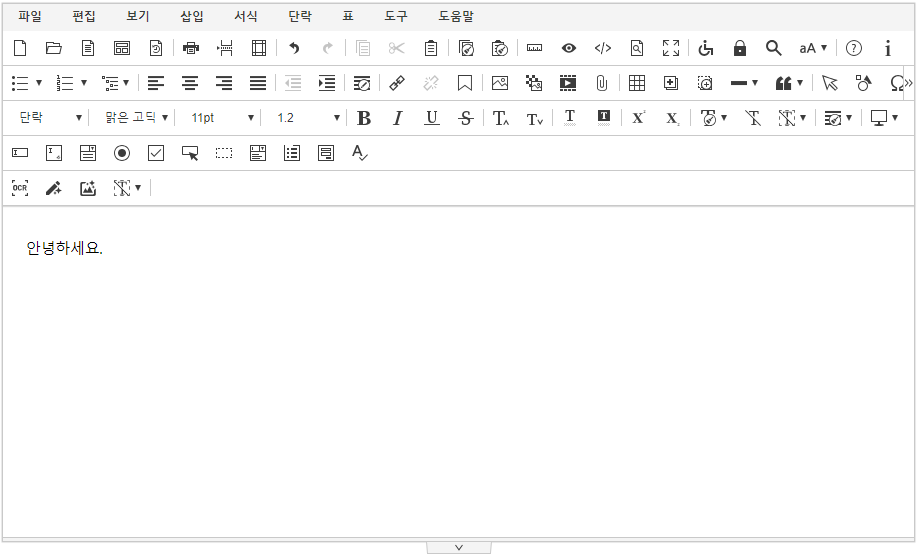Open the 맑은 고딕 font family dropdown
The height and width of the screenshot is (560, 918).
click(137, 118)
